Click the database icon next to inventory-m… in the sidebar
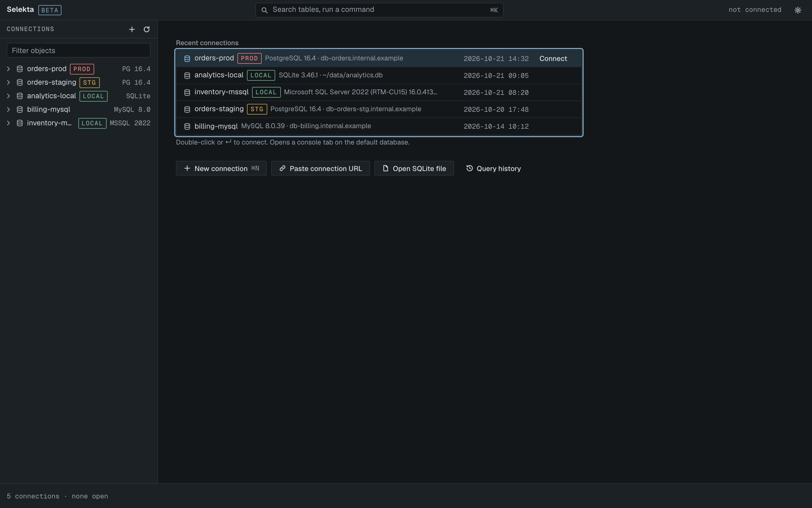 coord(20,123)
